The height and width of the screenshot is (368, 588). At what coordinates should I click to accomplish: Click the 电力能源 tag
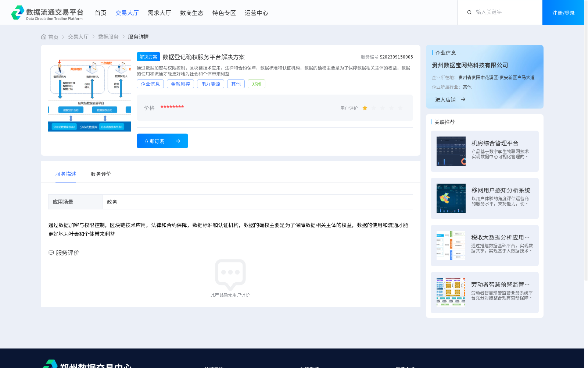211,84
